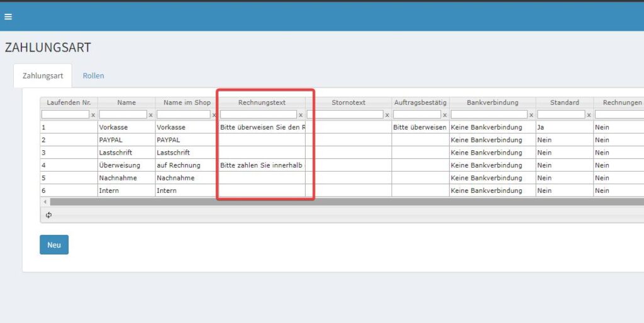Clear the Name column filter with x
This screenshot has width=644, height=323.
[x=150, y=115]
